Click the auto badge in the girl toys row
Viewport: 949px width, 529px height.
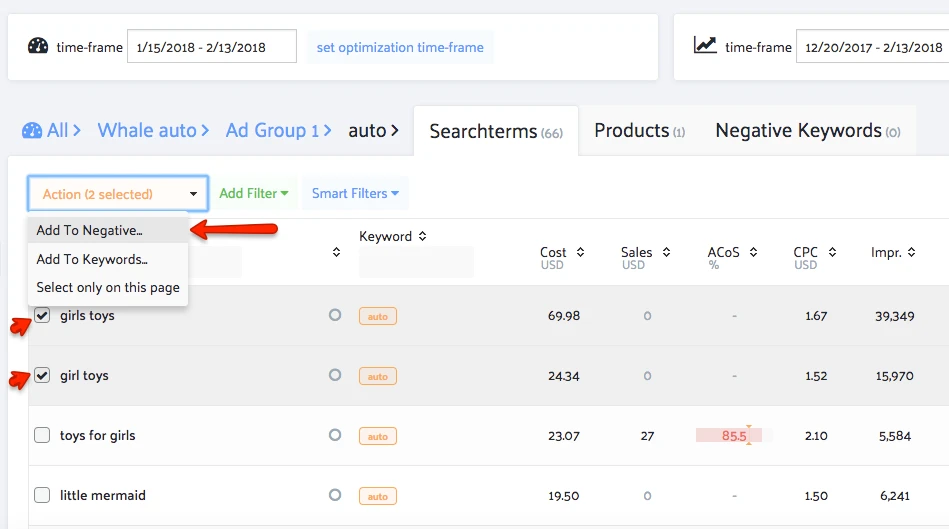click(378, 376)
